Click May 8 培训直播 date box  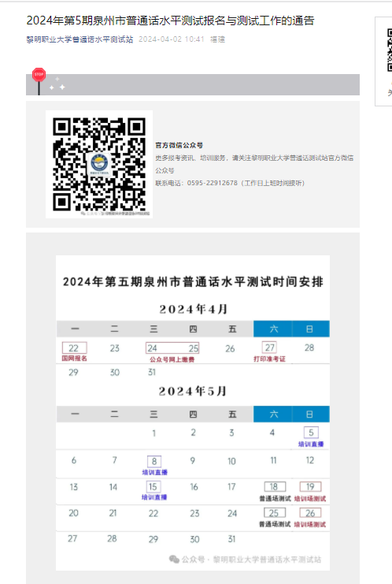coord(154,462)
